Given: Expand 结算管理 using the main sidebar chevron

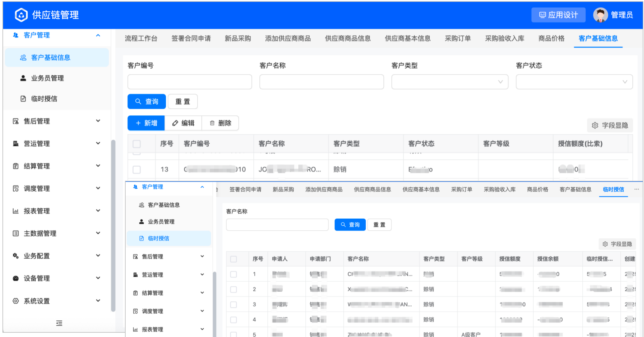Looking at the screenshot, I should click(x=98, y=166).
